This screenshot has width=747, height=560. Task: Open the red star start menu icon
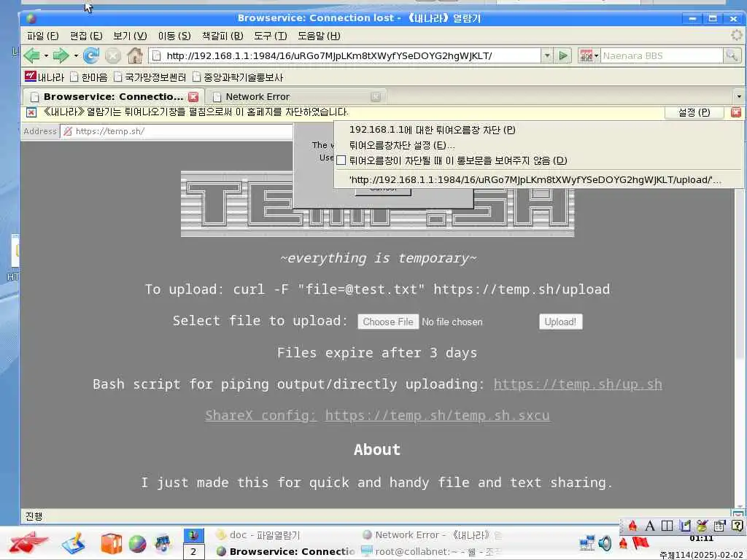(x=28, y=542)
